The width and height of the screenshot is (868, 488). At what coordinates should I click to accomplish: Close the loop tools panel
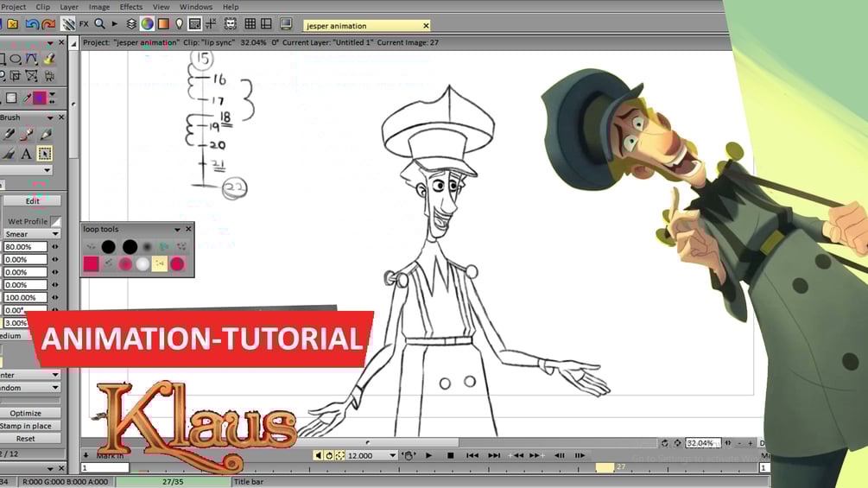[x=189, y=229]
